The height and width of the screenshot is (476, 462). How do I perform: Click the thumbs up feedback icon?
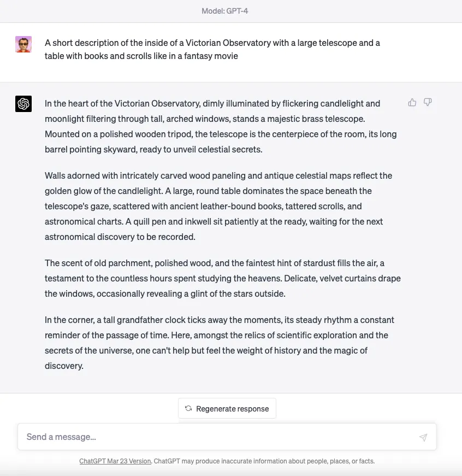tap(412, 102)
